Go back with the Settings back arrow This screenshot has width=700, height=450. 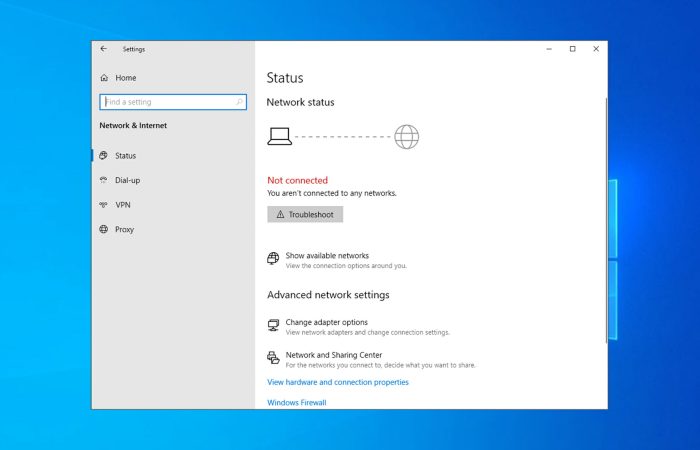[104, 49]
